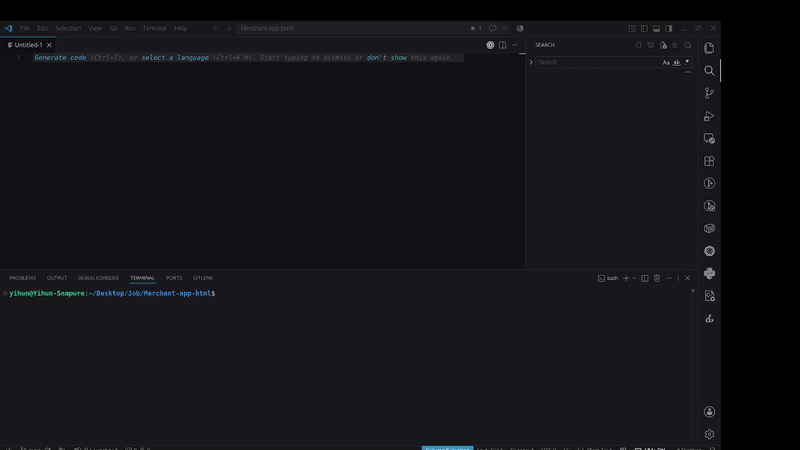Screen dimensions: 800x450
Task: Expand the Replace field chevron
Action: pyautogui.click(x=531, y=62)
